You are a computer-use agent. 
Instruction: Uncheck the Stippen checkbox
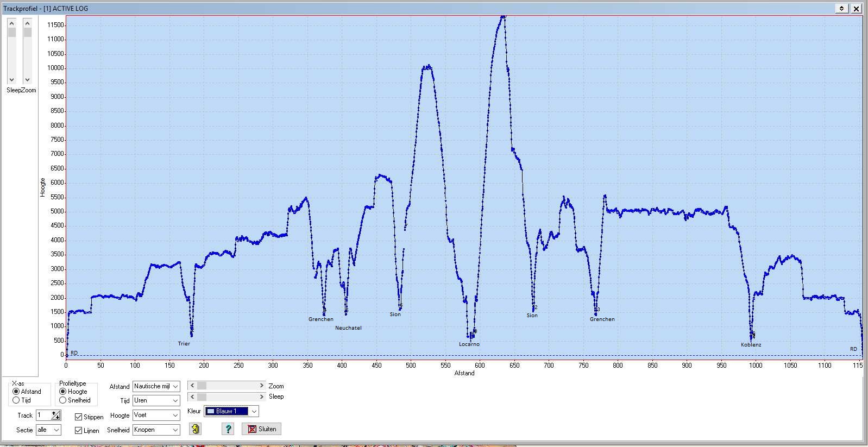pyautogui.click(x=79, y=417)
